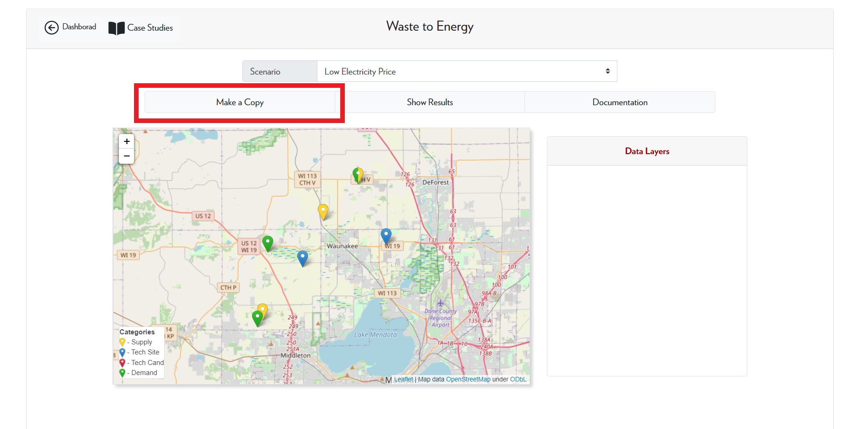
Task: Switch to Show Results tab
Action: pyautogui.click(x=430, y=102)
